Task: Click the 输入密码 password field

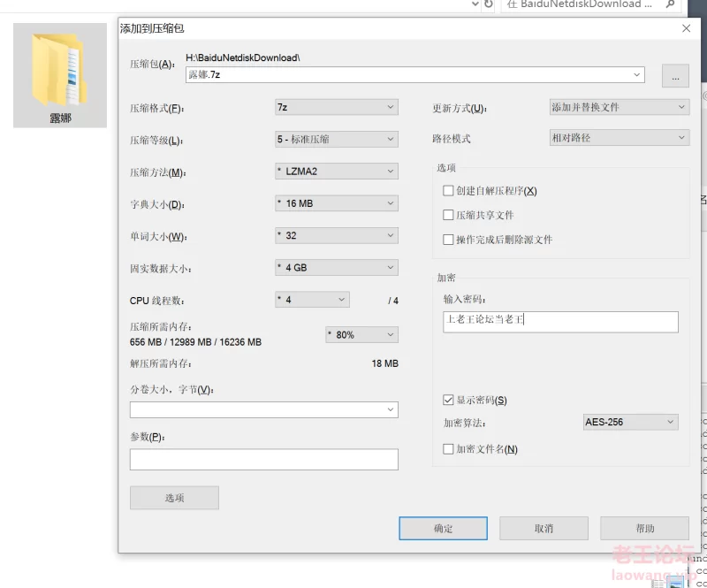Action: point(560,321)
